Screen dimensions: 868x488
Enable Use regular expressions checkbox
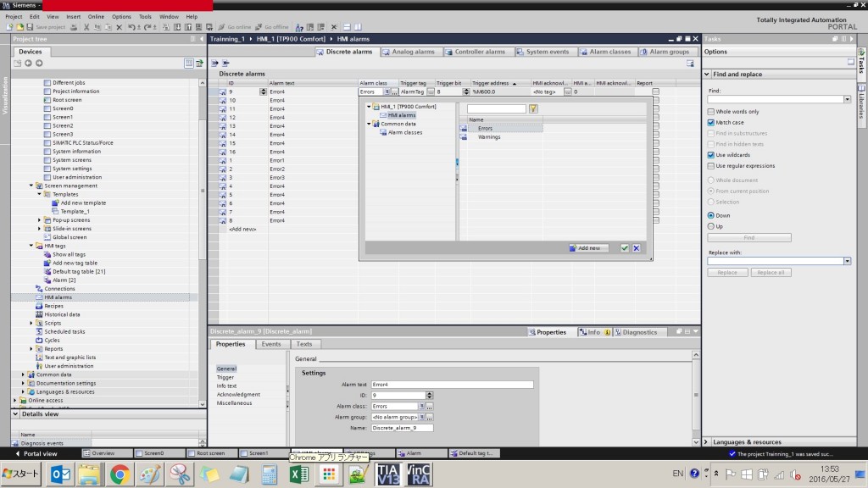711,166
